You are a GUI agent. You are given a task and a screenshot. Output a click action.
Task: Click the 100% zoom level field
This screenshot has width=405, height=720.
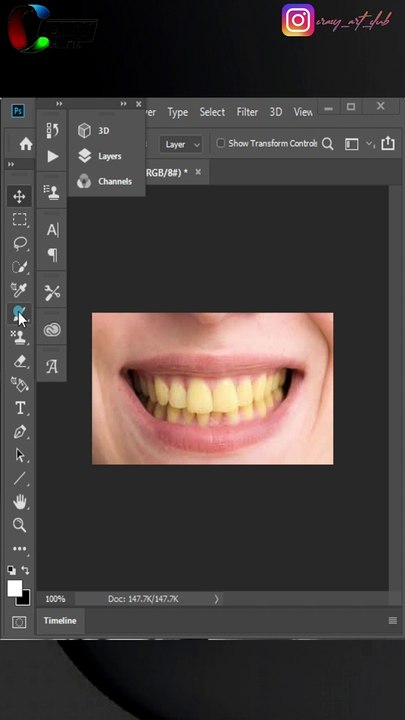tap(55, 599)
